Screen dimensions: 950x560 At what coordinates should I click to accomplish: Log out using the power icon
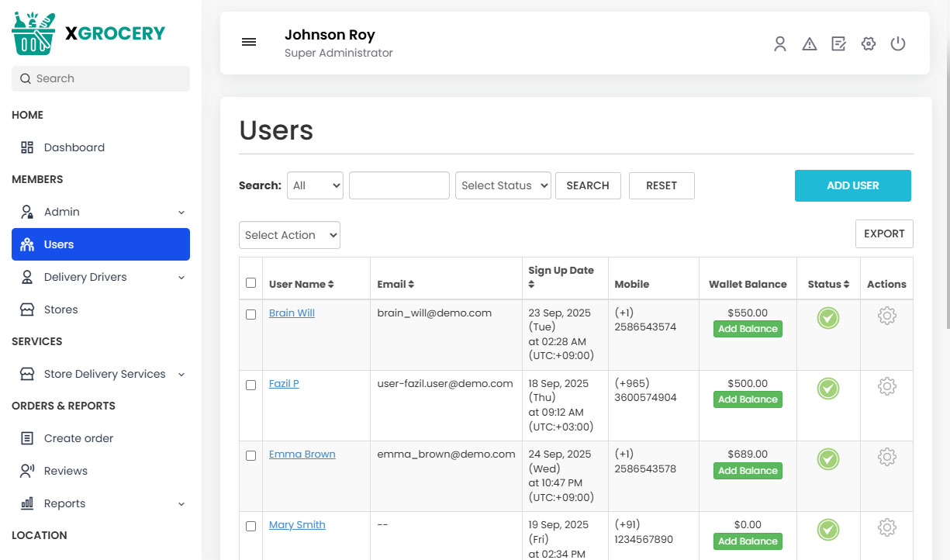[x=898, y=44]
